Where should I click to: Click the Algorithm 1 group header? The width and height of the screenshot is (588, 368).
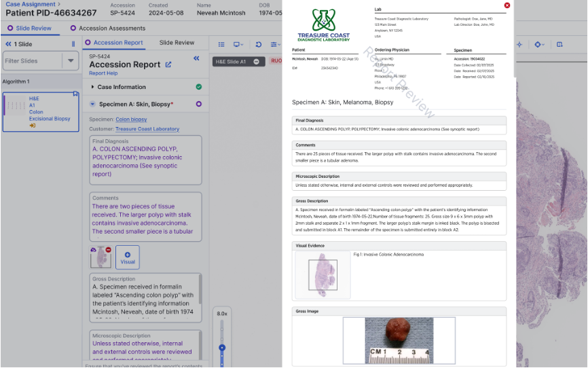41,81
